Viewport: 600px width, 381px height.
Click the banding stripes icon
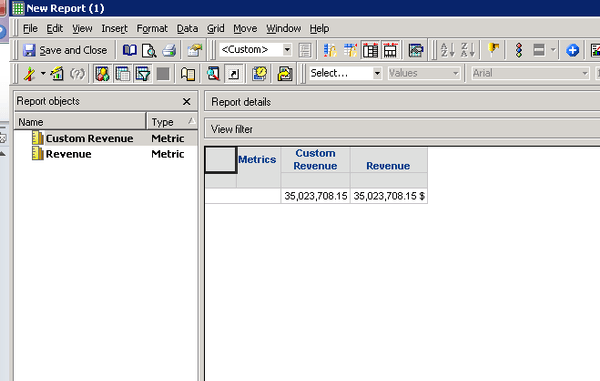(x=539, y=50)
